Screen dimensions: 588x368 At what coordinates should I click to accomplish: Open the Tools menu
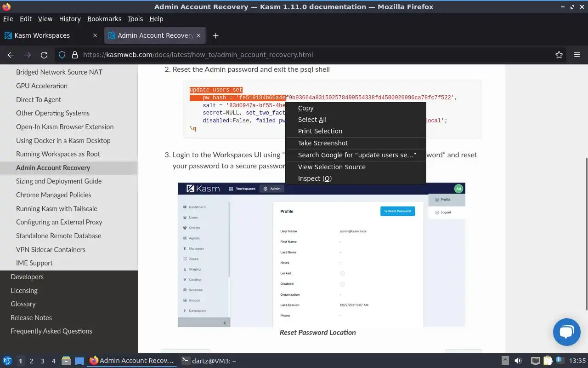coord(136,19)
